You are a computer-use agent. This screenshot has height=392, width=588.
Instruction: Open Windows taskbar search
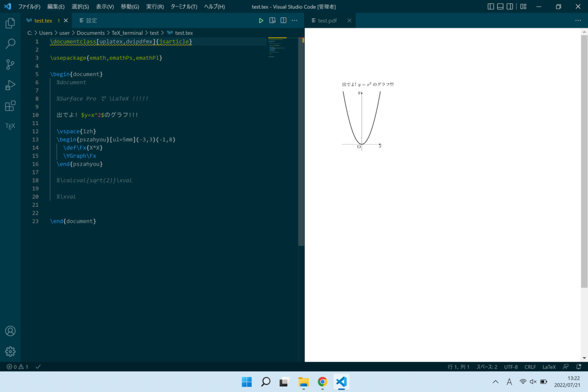click(x=266, y=382)
